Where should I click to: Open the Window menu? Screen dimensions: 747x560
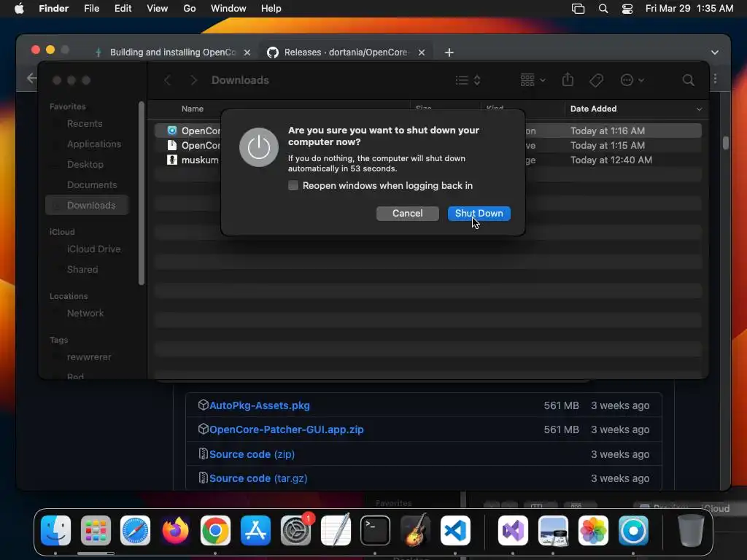[228, 9]
